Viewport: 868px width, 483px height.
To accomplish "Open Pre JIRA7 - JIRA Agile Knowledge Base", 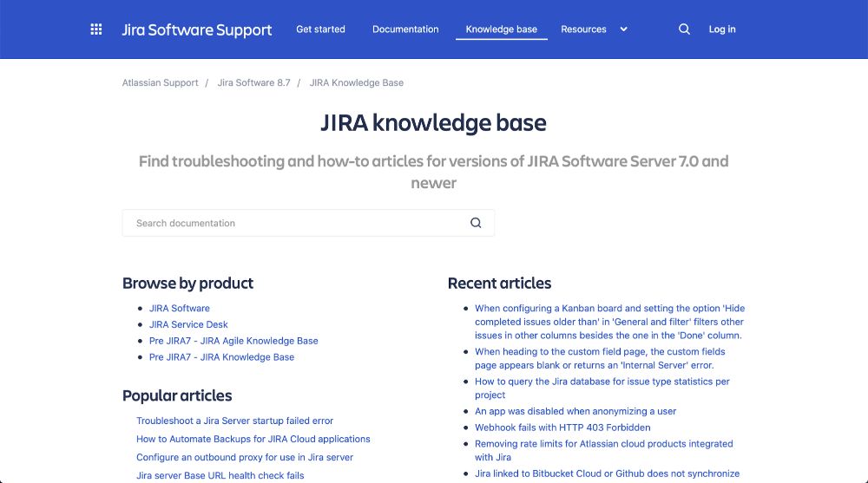I will (233, 341).
